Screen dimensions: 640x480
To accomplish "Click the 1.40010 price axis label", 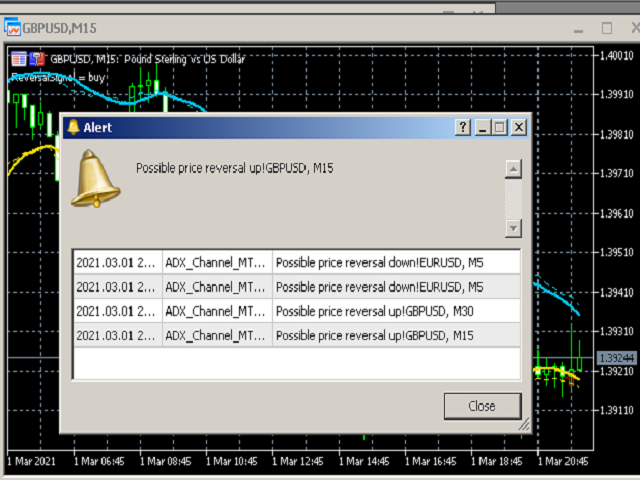I will pos(616,56).
